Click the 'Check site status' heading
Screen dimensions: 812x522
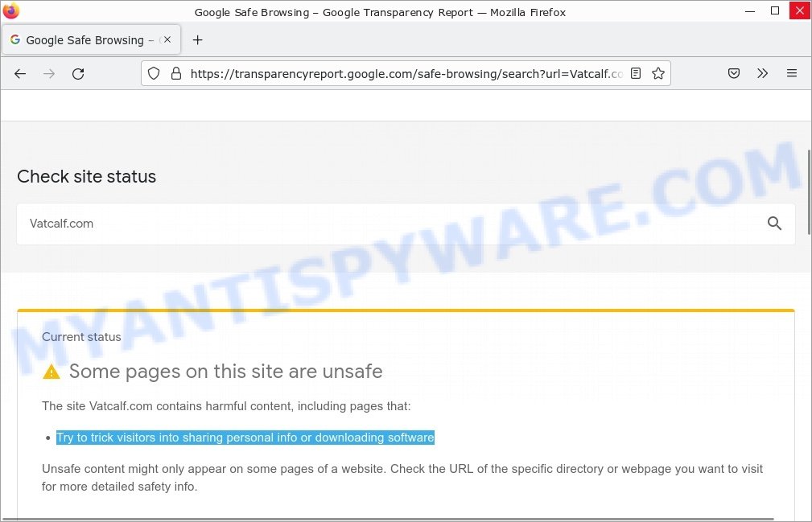click(86, 176)
